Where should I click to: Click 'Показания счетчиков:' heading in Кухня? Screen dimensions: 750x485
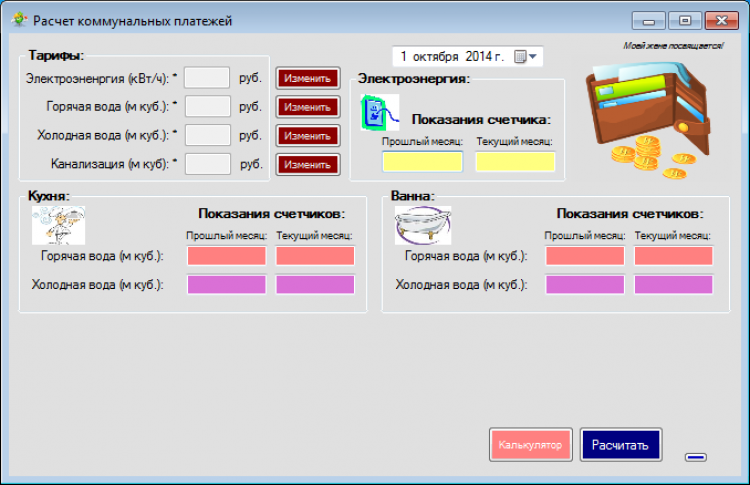tap(272, 213)
